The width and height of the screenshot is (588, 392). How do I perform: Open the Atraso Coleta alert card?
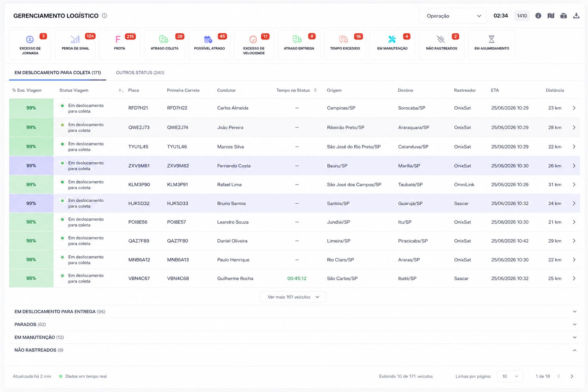165,45
